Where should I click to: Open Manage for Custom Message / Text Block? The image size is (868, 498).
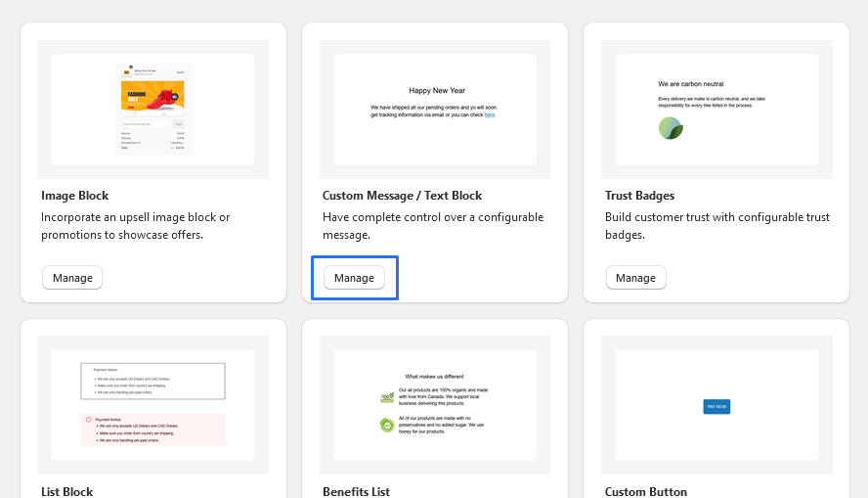point(354,278)
